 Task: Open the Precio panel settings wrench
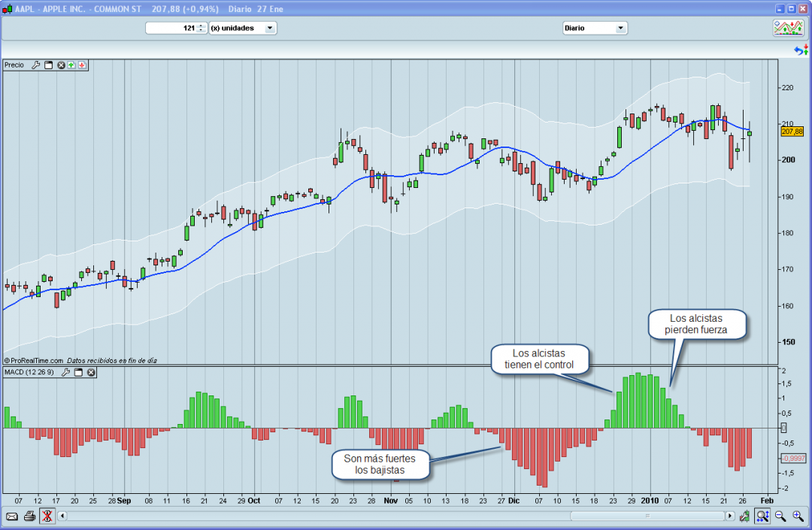(x=35, y=65)
